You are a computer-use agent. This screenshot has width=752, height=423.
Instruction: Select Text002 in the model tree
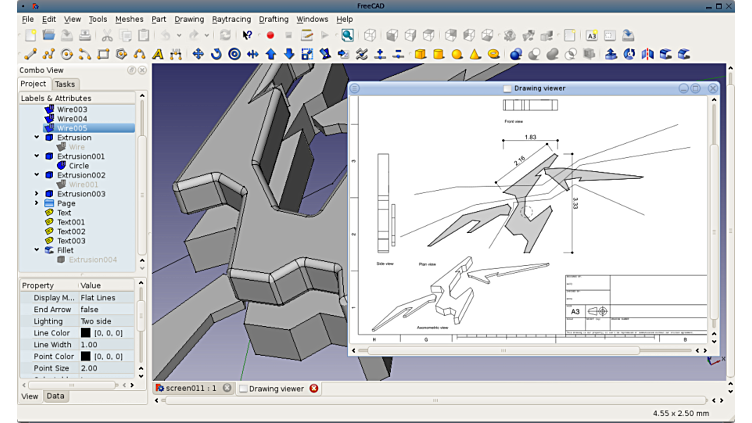pos(70,232)
